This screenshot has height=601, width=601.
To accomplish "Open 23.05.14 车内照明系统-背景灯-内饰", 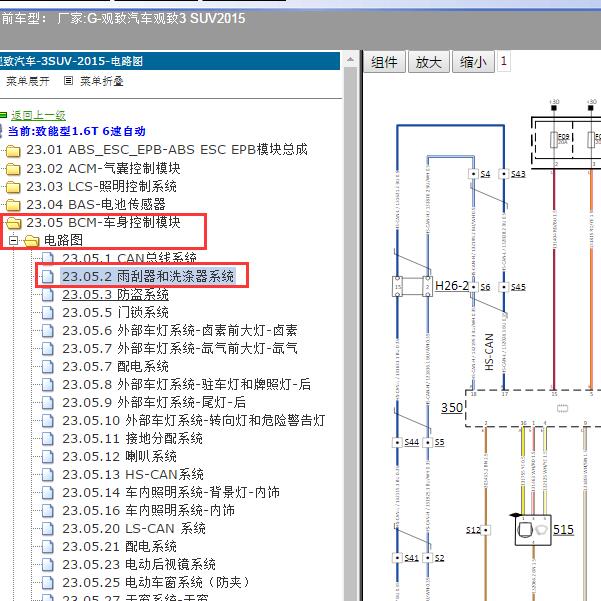I will (x=171, y=492).
